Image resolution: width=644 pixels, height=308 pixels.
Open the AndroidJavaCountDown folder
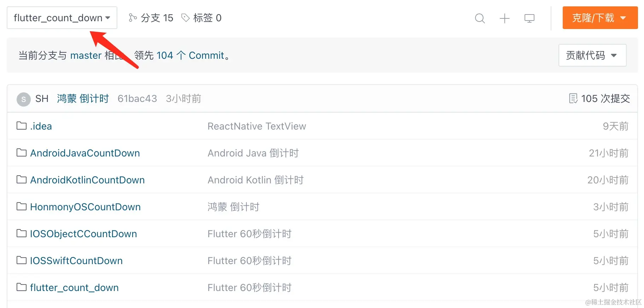(85, 153)
